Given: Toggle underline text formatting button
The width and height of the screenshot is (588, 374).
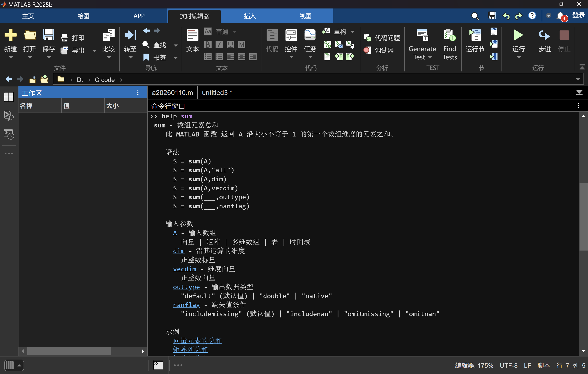Looking at the screenshot, I should coord(230,45).
